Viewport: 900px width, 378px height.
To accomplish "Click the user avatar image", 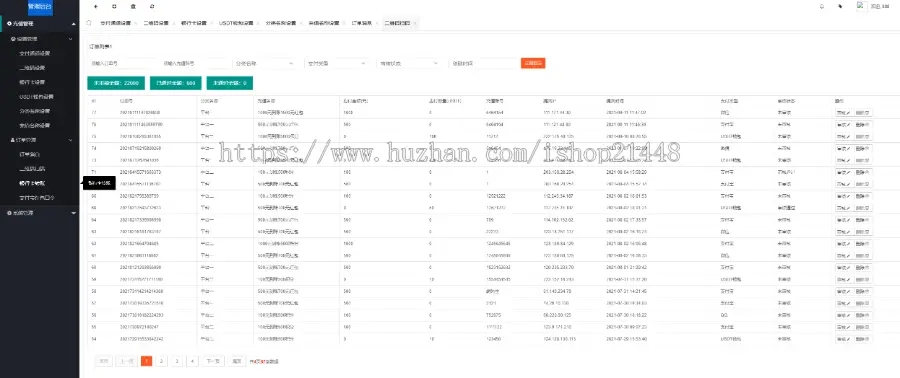I will (862, 5).
